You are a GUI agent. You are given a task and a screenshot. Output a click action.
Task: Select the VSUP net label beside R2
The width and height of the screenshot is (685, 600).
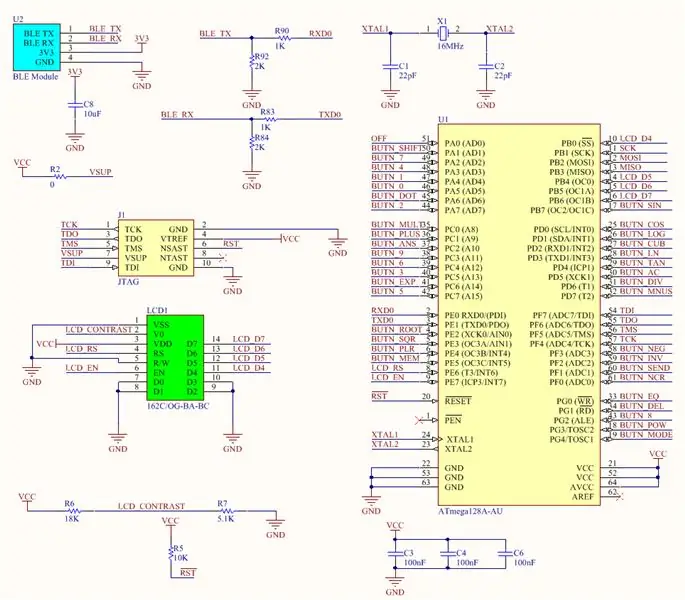coord(100,172)
